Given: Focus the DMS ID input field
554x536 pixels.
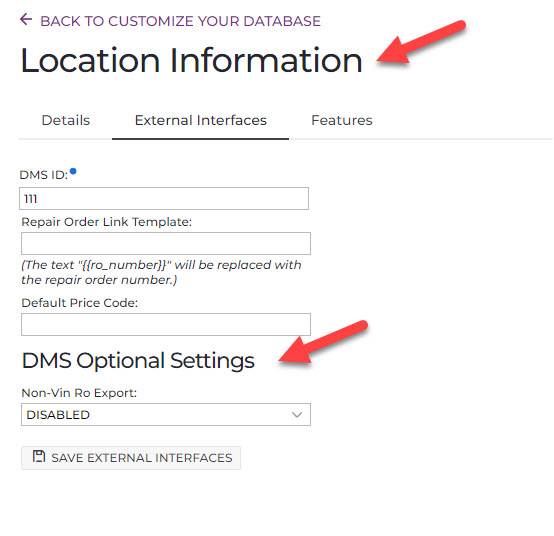Looking at the screenshot, I should click(164, 199).
